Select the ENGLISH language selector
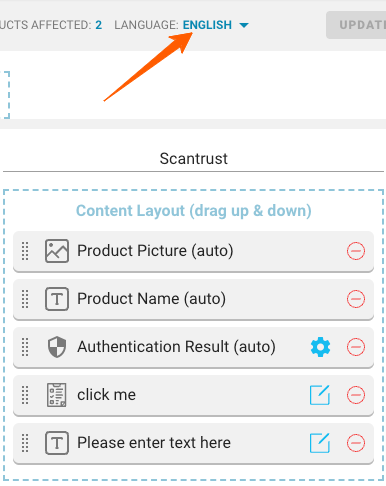Screen dimensions: 386x486 tap(207, 25)
